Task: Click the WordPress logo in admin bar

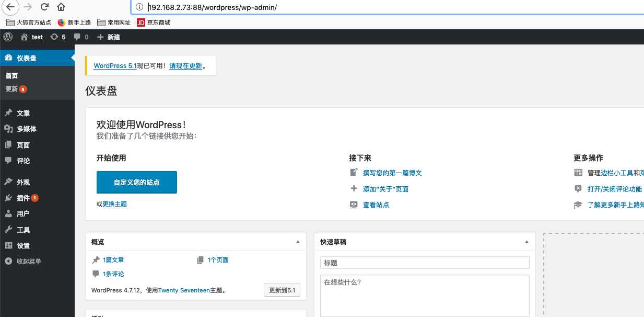Action: [8, 37]
